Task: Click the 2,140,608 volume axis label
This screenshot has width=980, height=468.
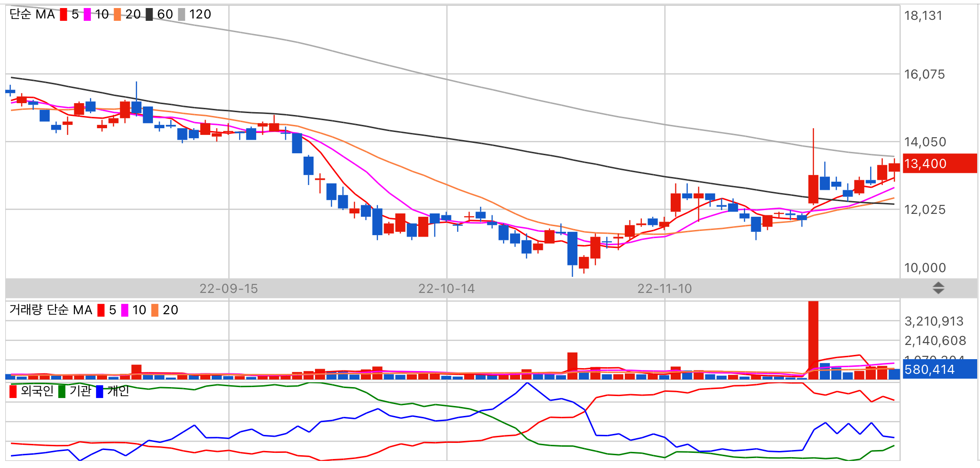Action: (x=935, y=341)
